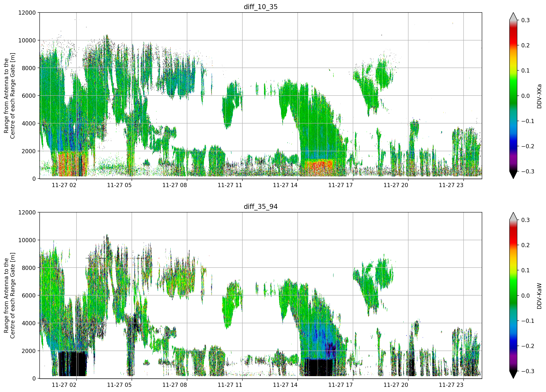The width and height of the screenshot is (546, 392).
Task: Select the y-axis label of the diff_10_35 plot
Action: (9, 96)
